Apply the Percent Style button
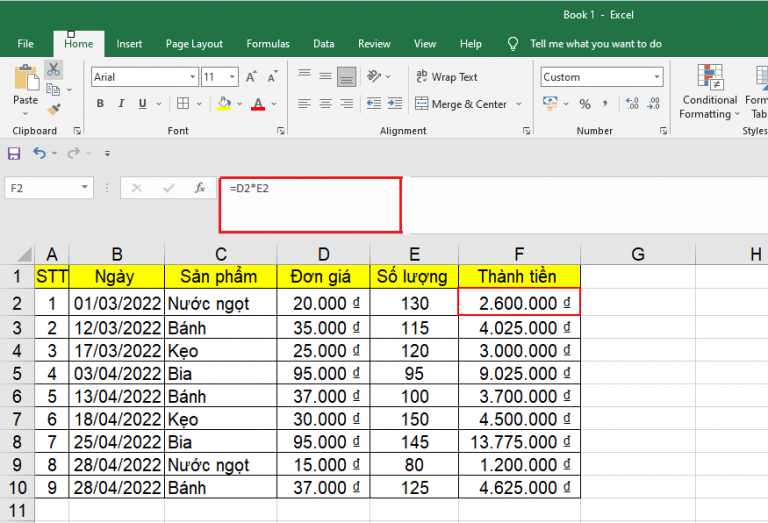The height and width of the screenshot is (523, 768). (584, 104)
